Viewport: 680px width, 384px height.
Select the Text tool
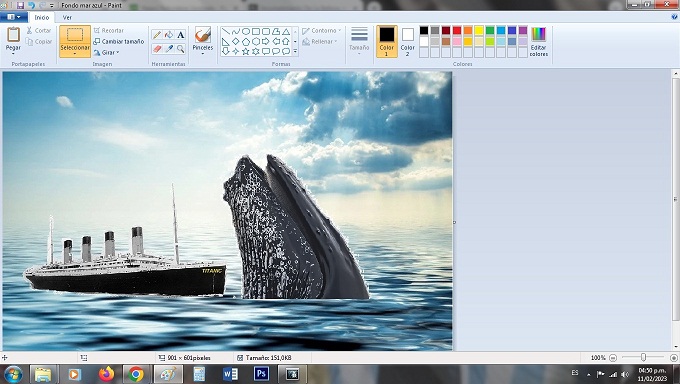pos(180,35)
